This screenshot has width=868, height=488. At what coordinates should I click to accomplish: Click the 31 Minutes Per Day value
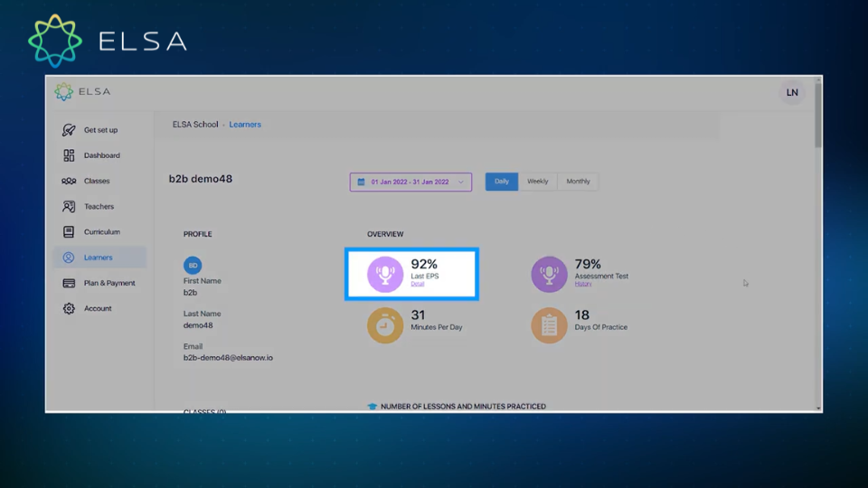pyautogui.click(x=418, y=314)
